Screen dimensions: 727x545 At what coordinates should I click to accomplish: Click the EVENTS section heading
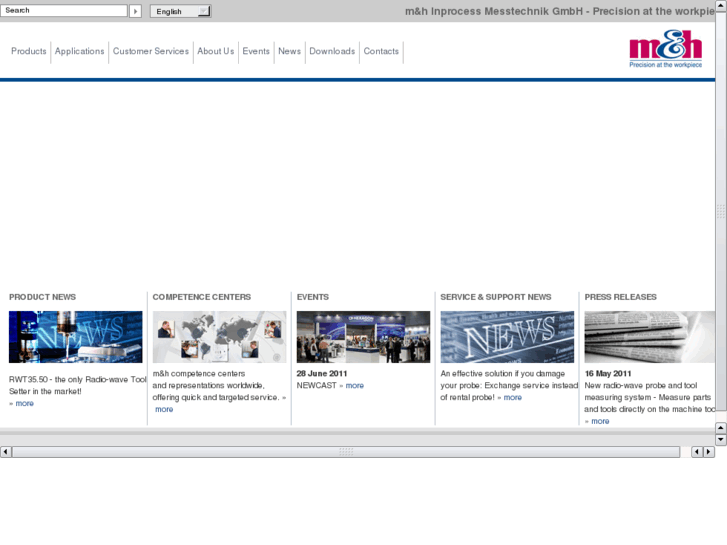point(312,297)
